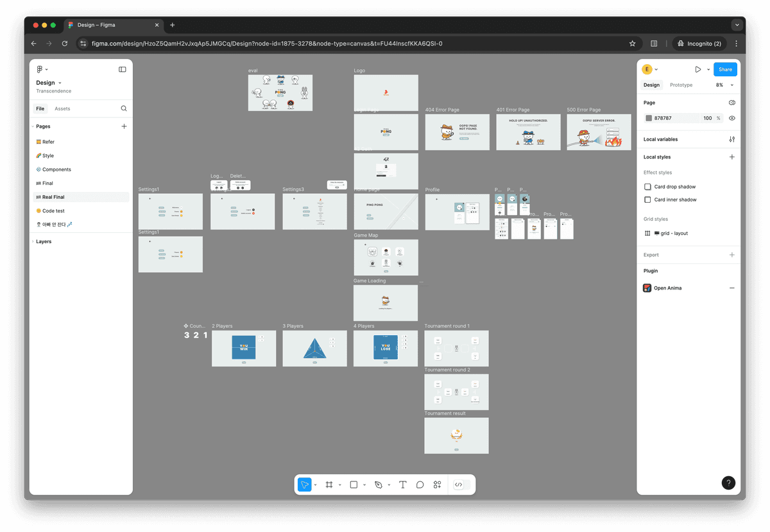Open pen tool options dropdown arrow
The image size is (770, 532).
[x=388, y=485]
